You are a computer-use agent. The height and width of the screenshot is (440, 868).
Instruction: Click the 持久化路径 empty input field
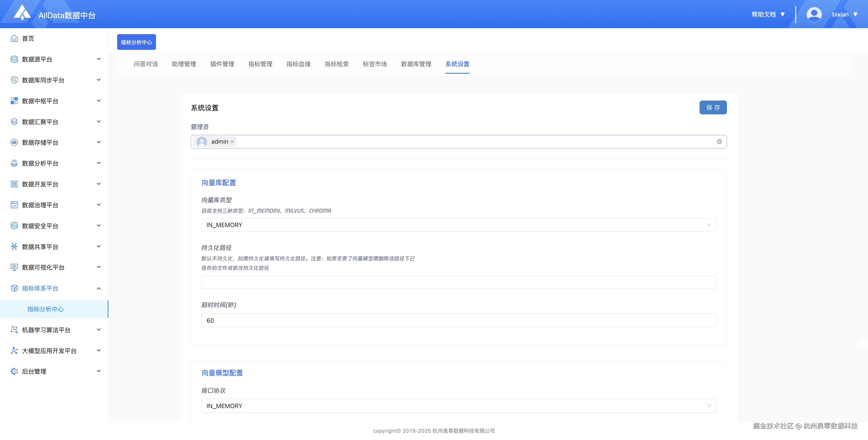(x=459, y=282)
